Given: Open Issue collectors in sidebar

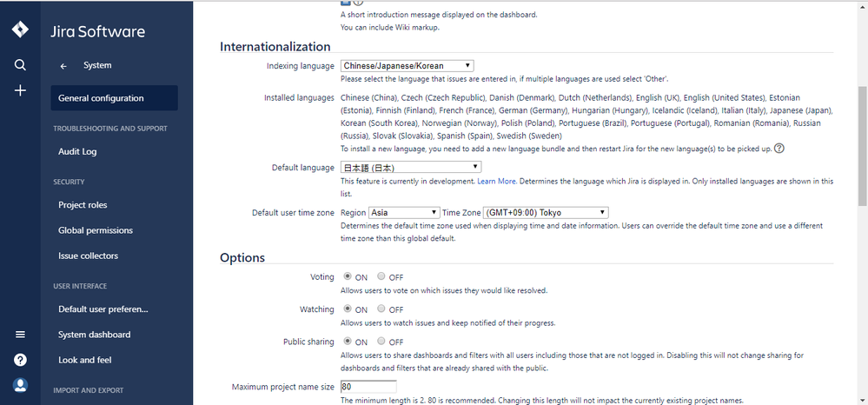Looking at the screenshot, I should click(x=88, y=256).
